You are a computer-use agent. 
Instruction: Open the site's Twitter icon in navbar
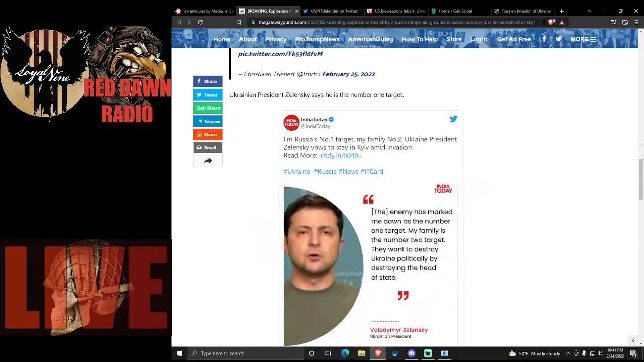(559, 39)
